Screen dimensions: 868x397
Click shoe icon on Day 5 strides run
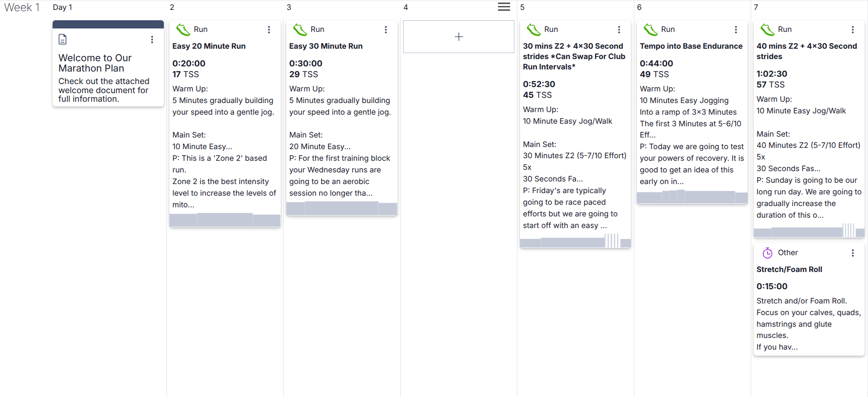[x=534, y=30]
